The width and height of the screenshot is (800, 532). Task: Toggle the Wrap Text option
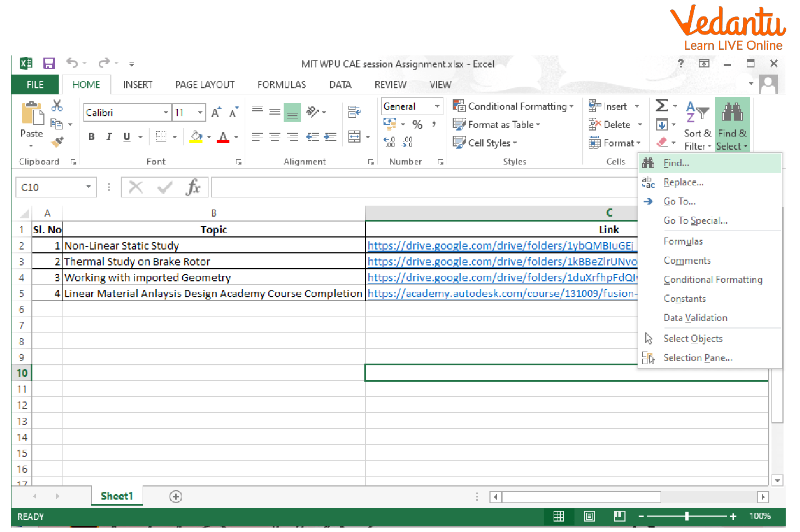(355, 111)
